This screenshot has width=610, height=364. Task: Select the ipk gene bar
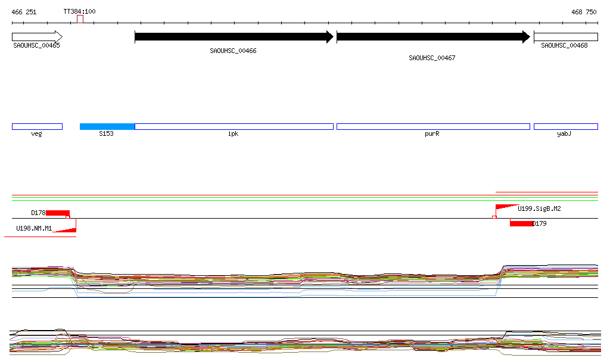tap(234, 126)
